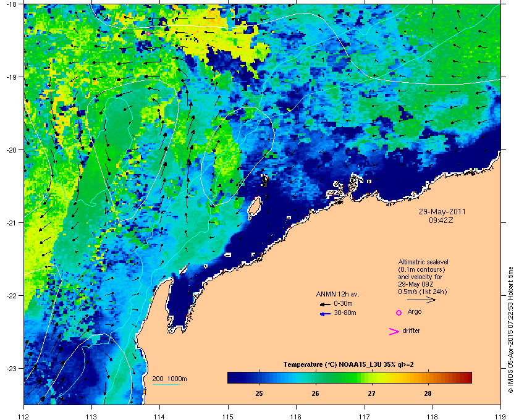Viewport: 519px width, 420px height.
Task: Click the '(0.1m contours)' text
Action: pyautogui.click(x=421, y=269)
